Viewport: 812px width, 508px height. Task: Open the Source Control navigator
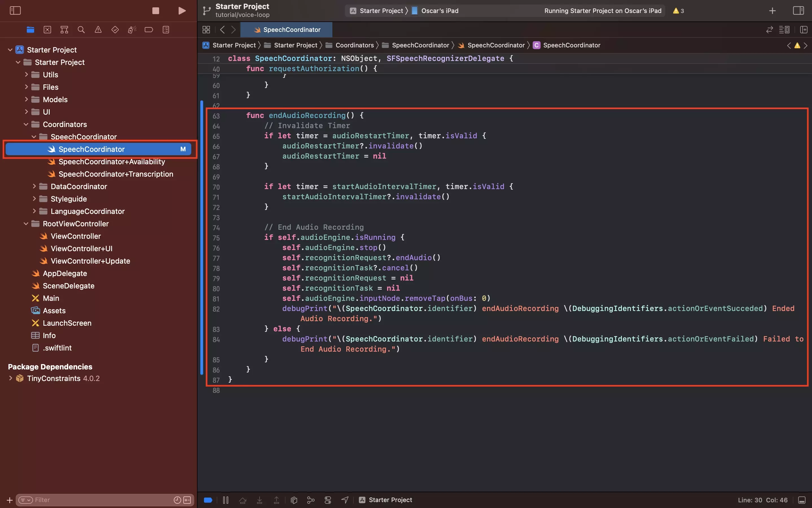point(47,30)
